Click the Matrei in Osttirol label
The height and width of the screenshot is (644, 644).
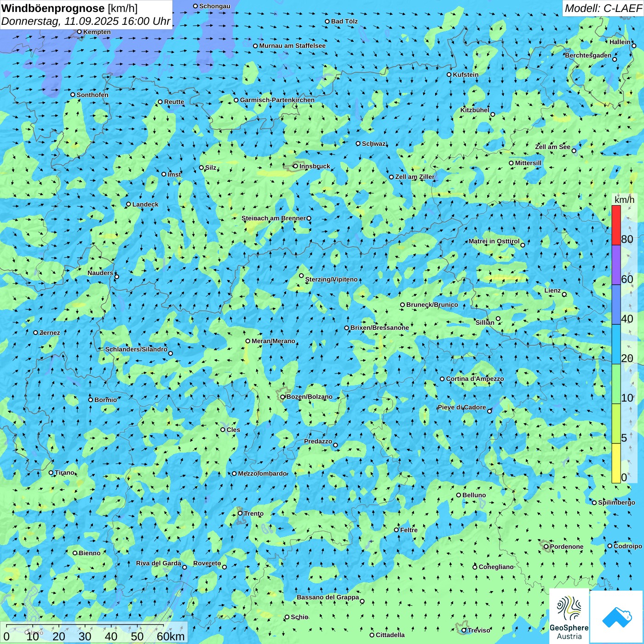[x=494, y=241]
